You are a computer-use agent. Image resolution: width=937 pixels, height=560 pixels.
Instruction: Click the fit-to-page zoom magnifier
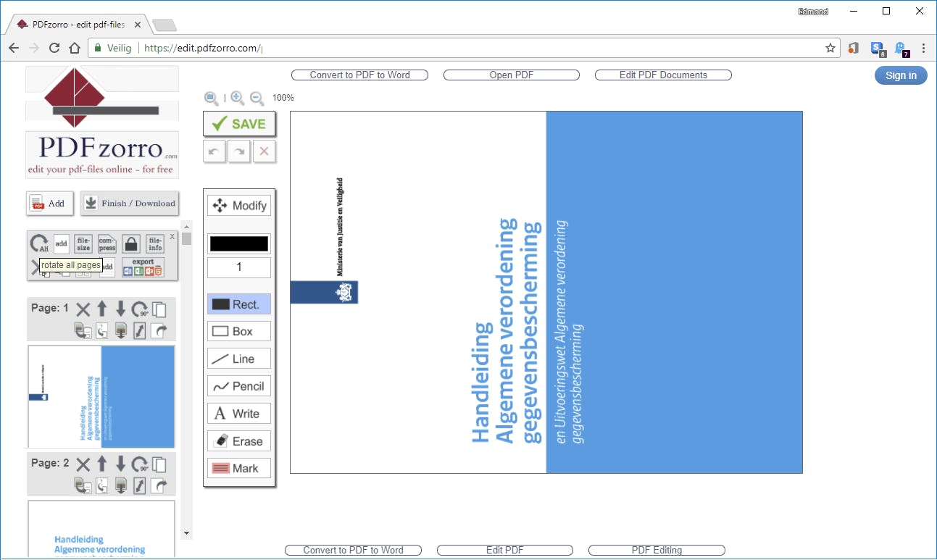(211, 98)
